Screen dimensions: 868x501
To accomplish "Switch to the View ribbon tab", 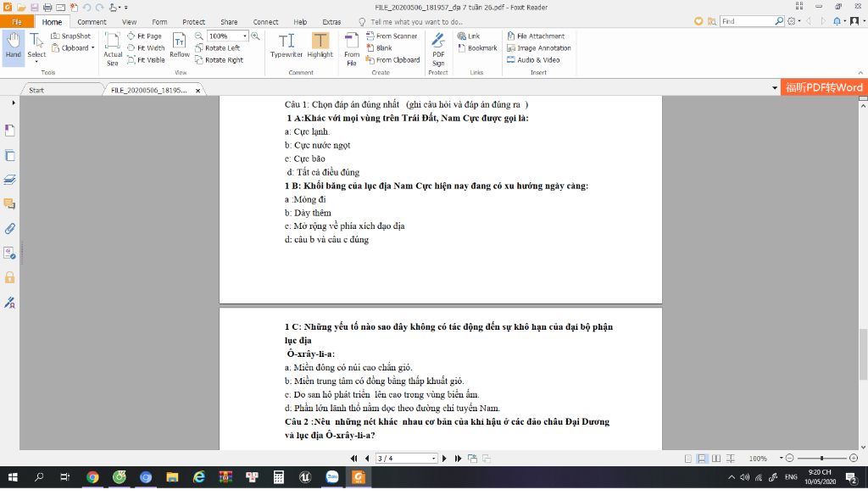I will [129, 21].
